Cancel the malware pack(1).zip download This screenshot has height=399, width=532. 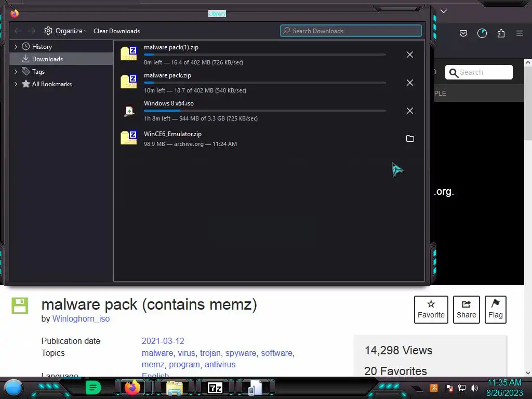click(x=410, y=55)
